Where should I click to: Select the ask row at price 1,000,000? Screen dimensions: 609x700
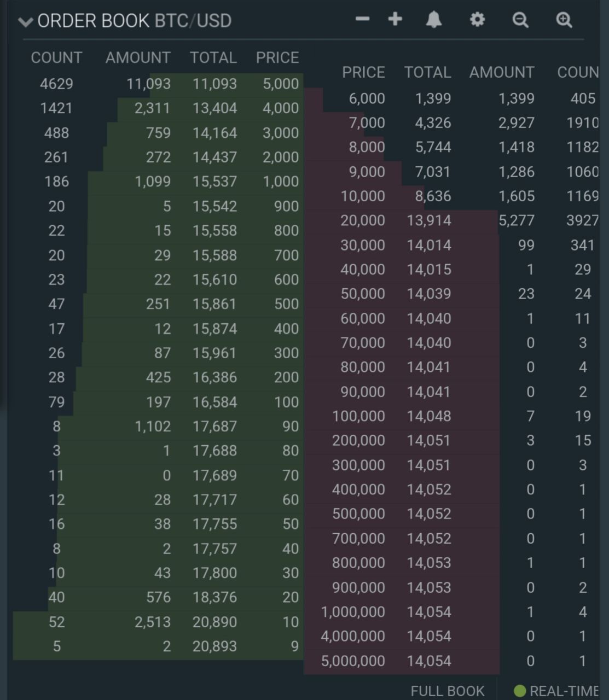[x=456, y=612]
